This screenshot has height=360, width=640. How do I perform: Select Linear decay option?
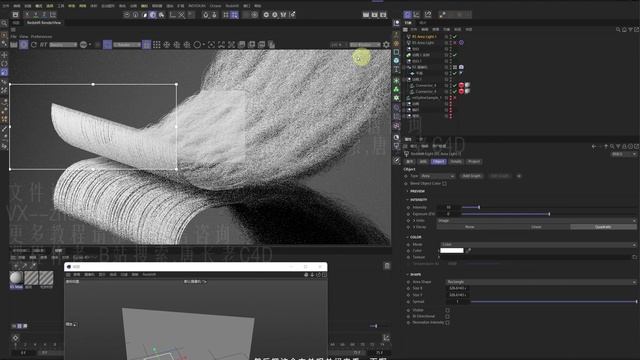[536, 227]
